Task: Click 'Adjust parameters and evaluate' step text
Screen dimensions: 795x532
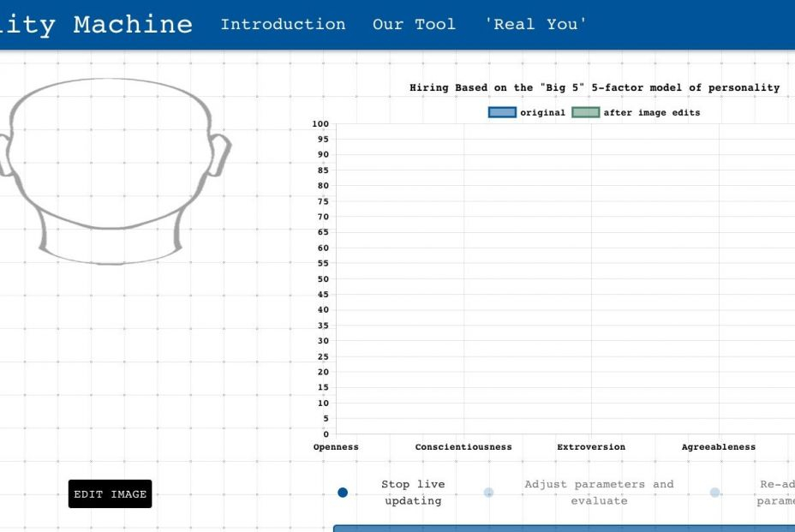Action: (x=599, y=493)
